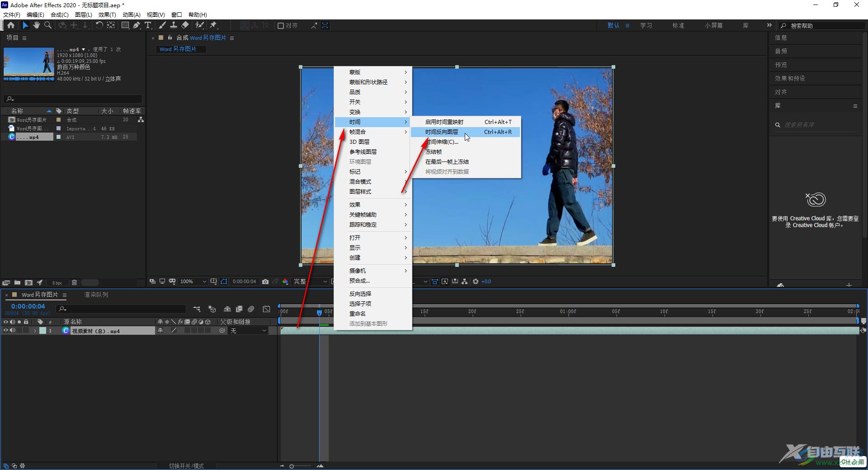Toggle the snapping 对齐 checkbox
868x470 pixels.
281,26
